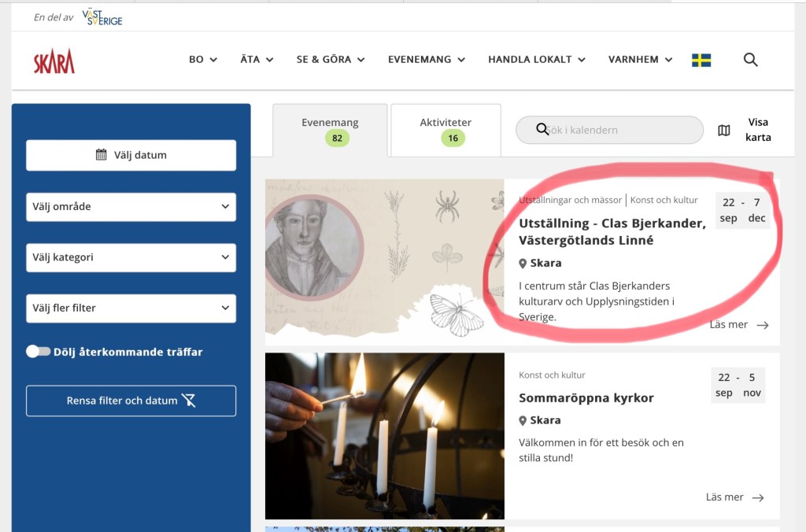Click the location pin for Sommaröppna kyrkor

[x=523, y=421]
